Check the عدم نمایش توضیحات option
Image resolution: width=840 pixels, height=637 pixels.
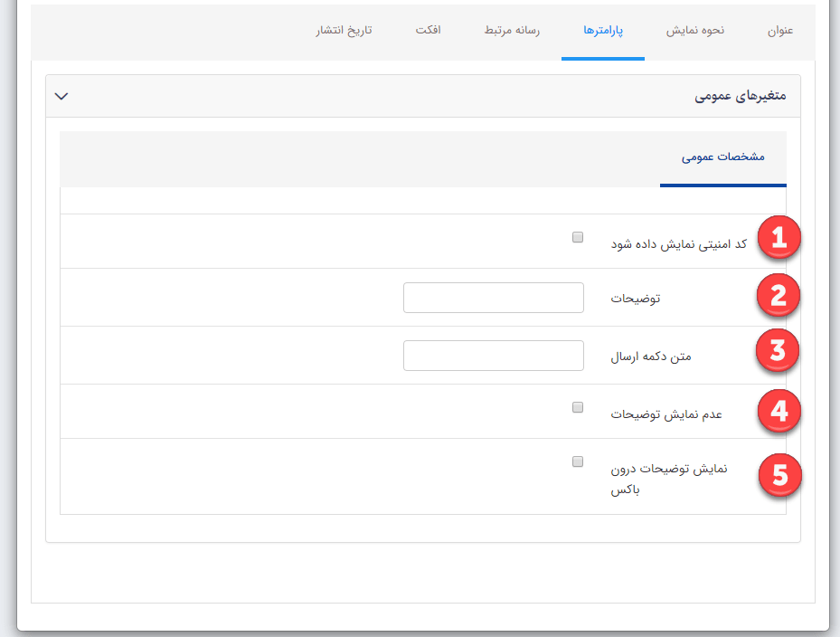pos(577,407)
